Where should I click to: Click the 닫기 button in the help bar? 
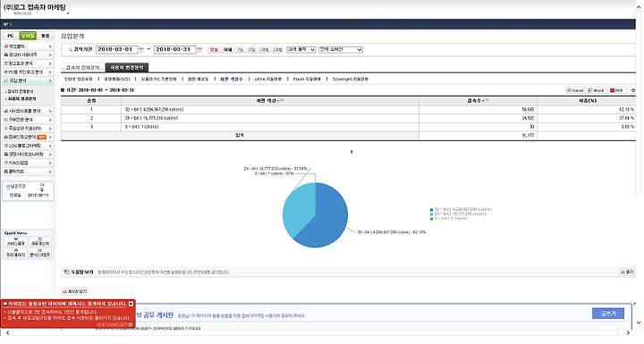(627, 272)
